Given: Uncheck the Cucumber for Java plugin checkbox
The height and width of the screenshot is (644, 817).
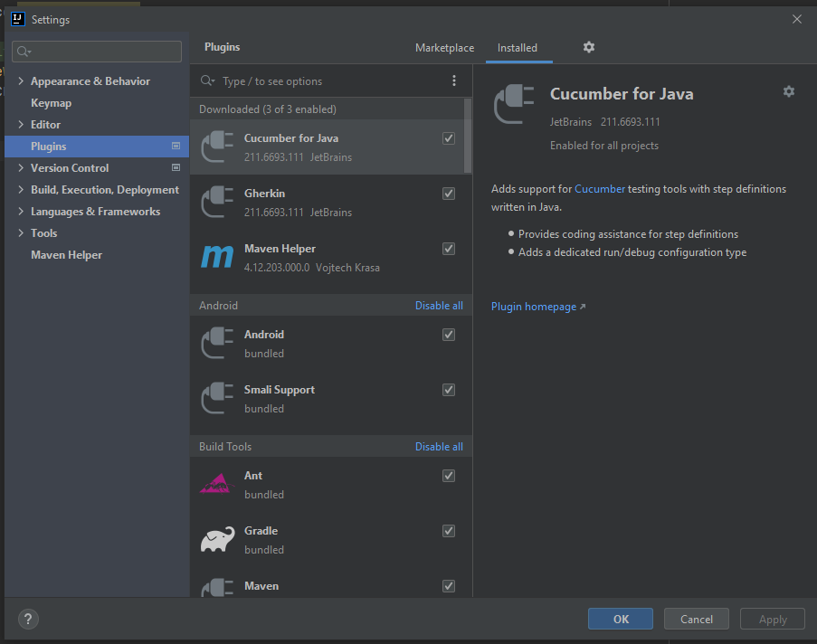Looking at the screenshot, I should point(449,138).
